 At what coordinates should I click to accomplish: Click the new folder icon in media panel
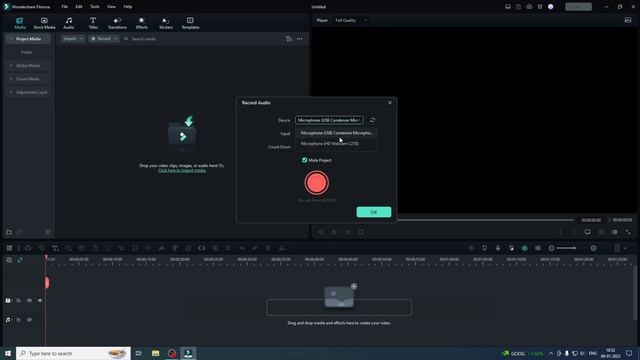(9, 232)
